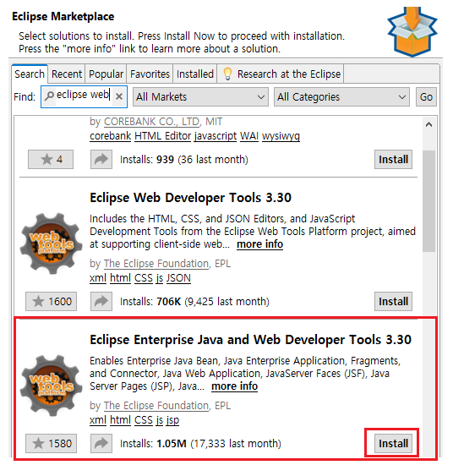Share the corebank HTML Editor entry
The height and width of the screenshot is (476, 453).
[x=101, y=159]
